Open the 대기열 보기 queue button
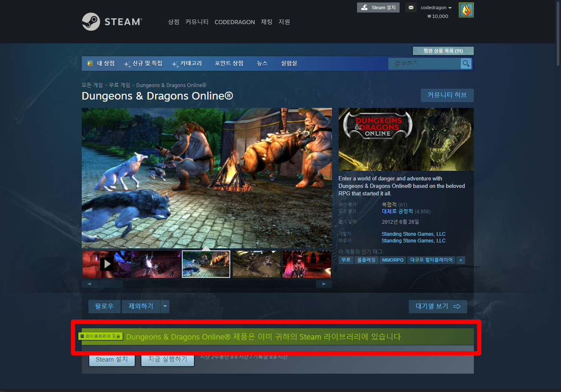The height and width of the screenshot is (392, 561). point(438,306)
